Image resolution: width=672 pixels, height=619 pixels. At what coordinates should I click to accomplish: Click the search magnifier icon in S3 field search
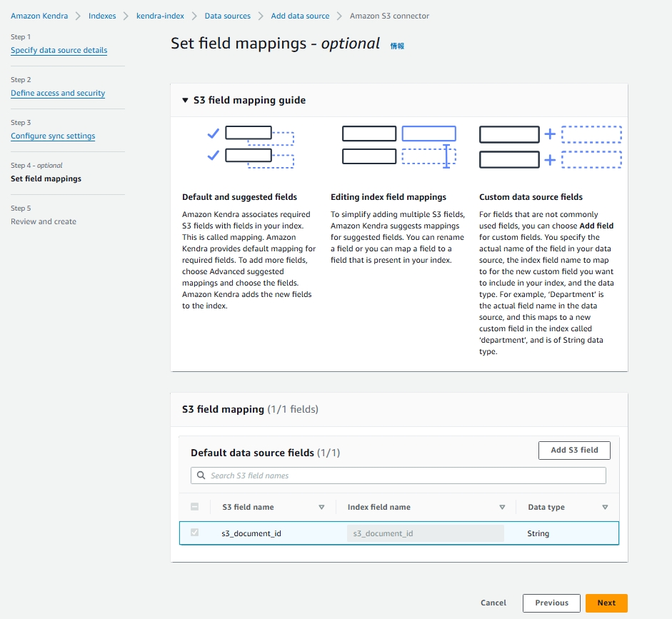[x=201, y=475]
